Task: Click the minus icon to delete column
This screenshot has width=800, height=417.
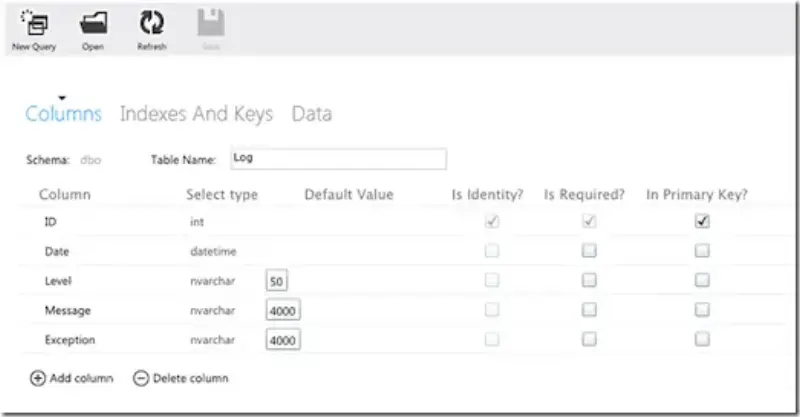Action: 141,379
